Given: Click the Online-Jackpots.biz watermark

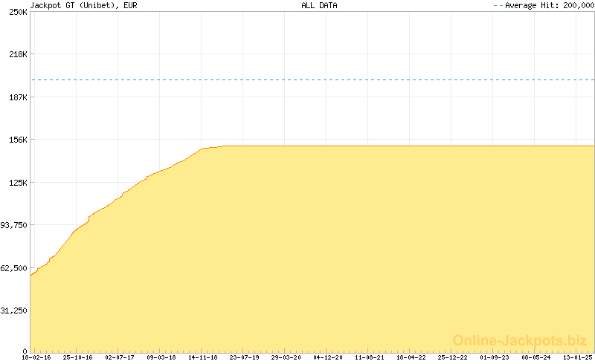Looking at the screenshot, I should (x=520, y=340).
